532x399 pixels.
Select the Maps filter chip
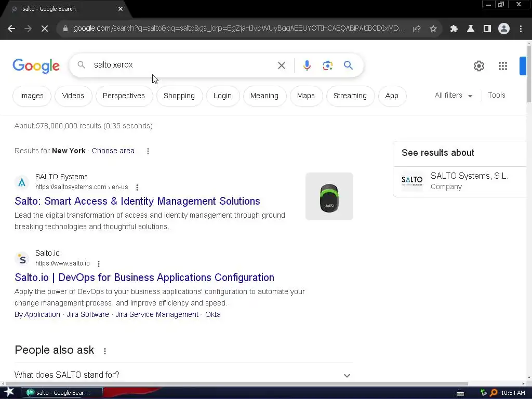(306, 96)
